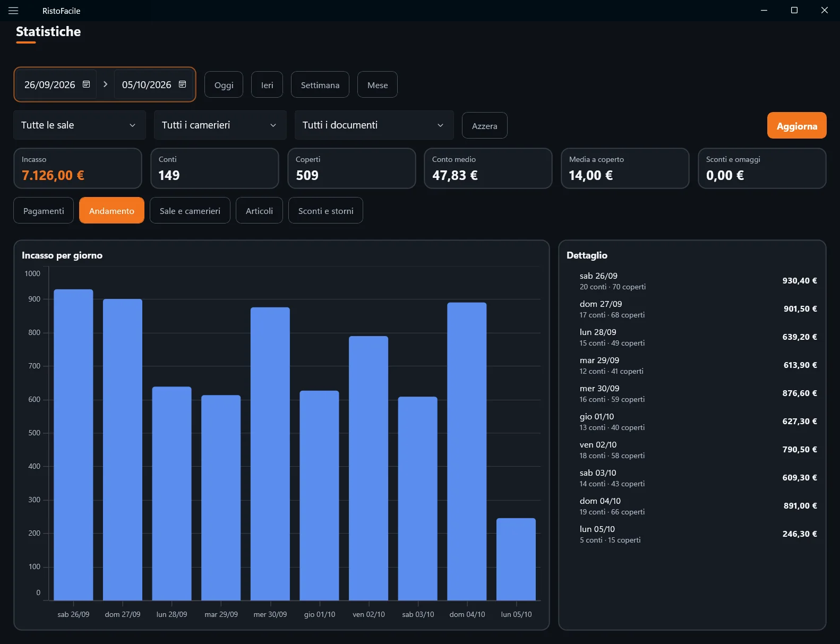Switch to the Articoli tab
840x644 pixels.
(259, 211)
